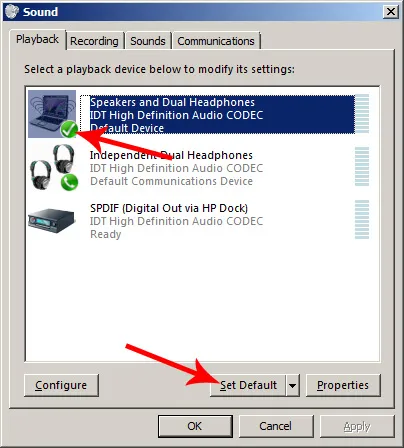Click the green checkmark default device badge
Viewport: 404px width, 448px height.
(x=69, y=129)
